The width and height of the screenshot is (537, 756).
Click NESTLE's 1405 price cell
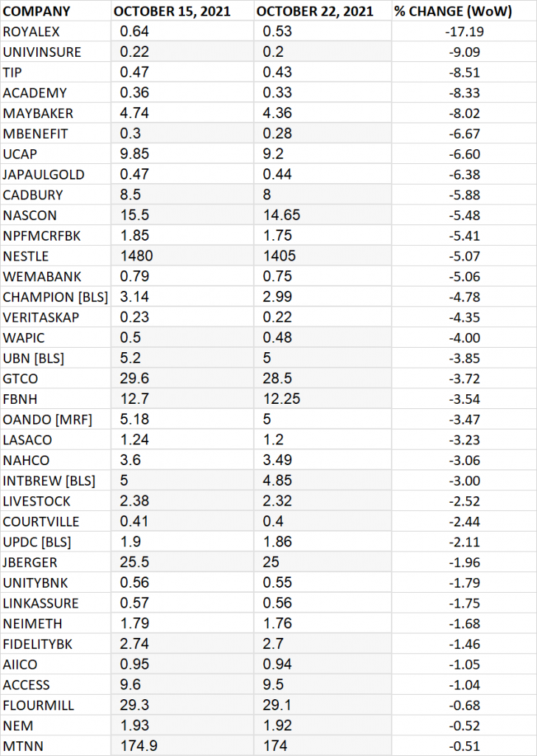click(322, 255)
